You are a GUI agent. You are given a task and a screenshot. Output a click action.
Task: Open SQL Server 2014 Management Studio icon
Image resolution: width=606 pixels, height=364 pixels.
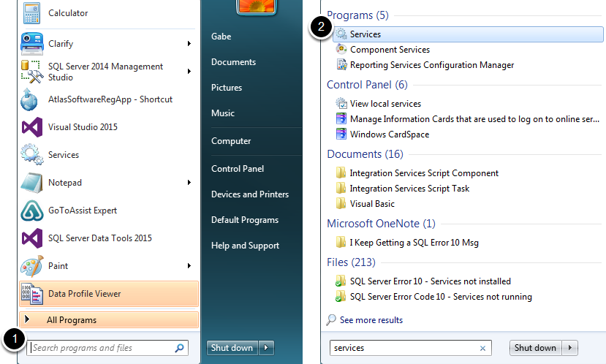[31, 72]
